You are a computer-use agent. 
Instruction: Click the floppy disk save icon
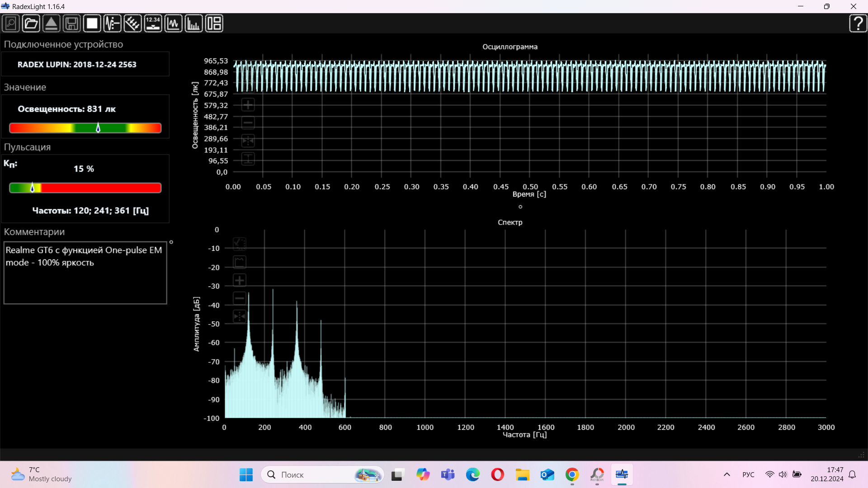(71, 23)
